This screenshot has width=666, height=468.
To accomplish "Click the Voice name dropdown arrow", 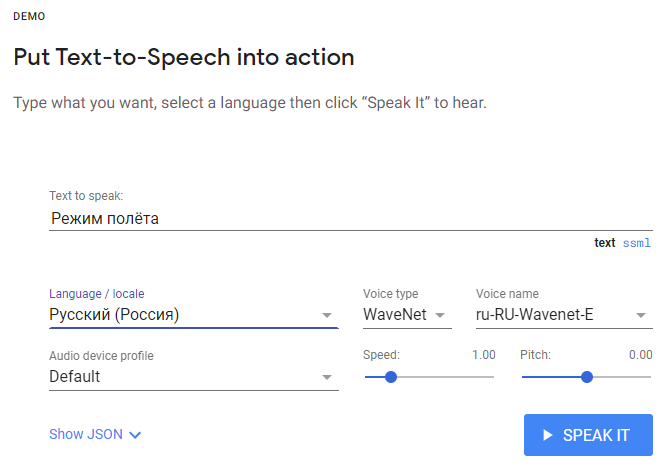I will click(640, 316).
